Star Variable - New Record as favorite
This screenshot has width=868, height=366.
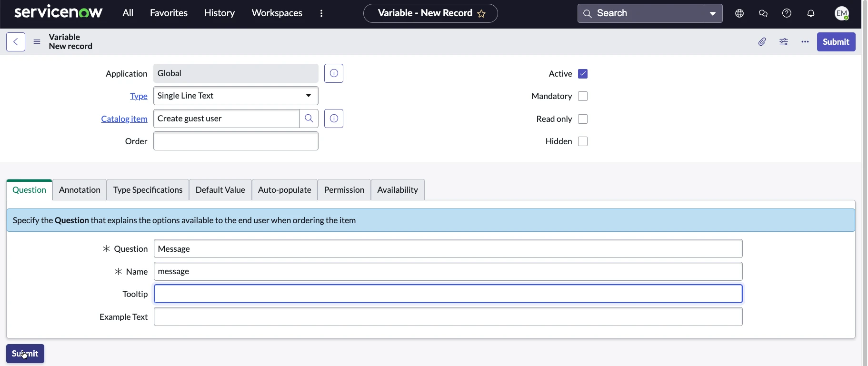[482, 14]
